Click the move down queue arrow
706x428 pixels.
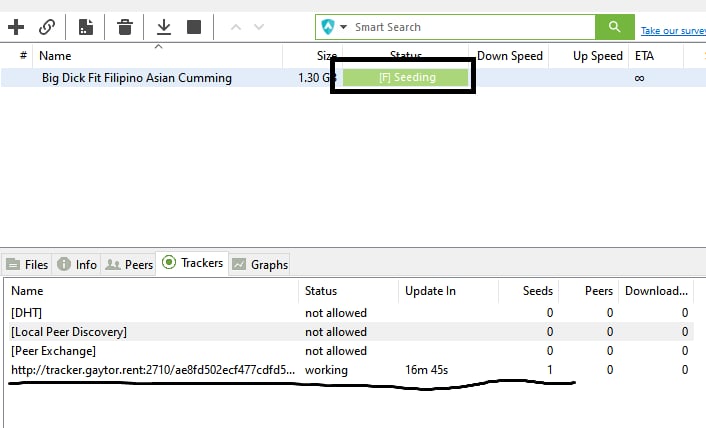point(259,27)
